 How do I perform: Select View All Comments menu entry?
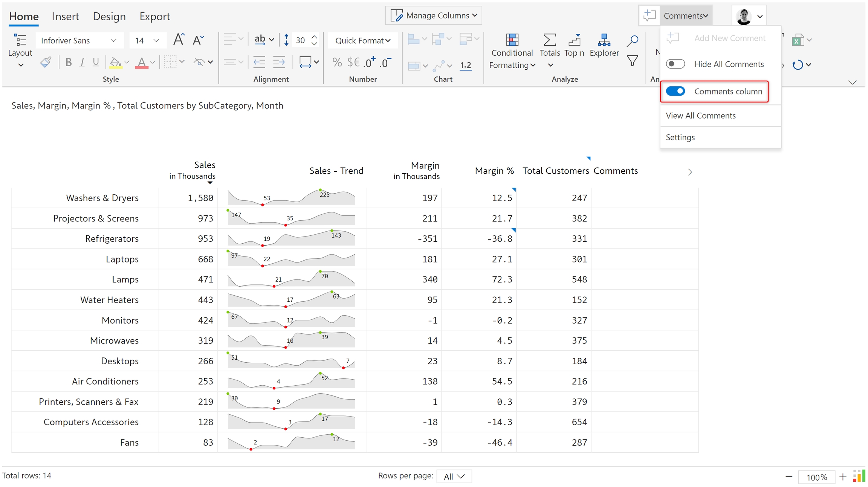(x=700, y=116)
